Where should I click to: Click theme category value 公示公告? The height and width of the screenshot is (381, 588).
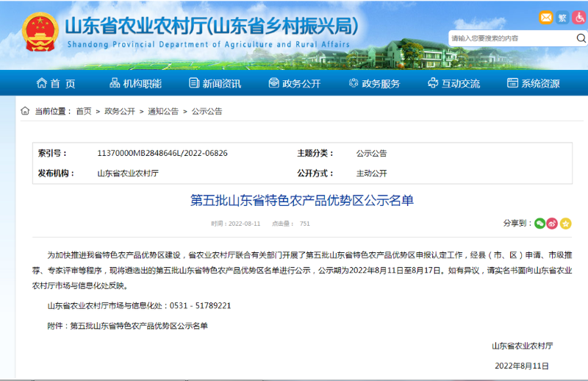(371, 153)
